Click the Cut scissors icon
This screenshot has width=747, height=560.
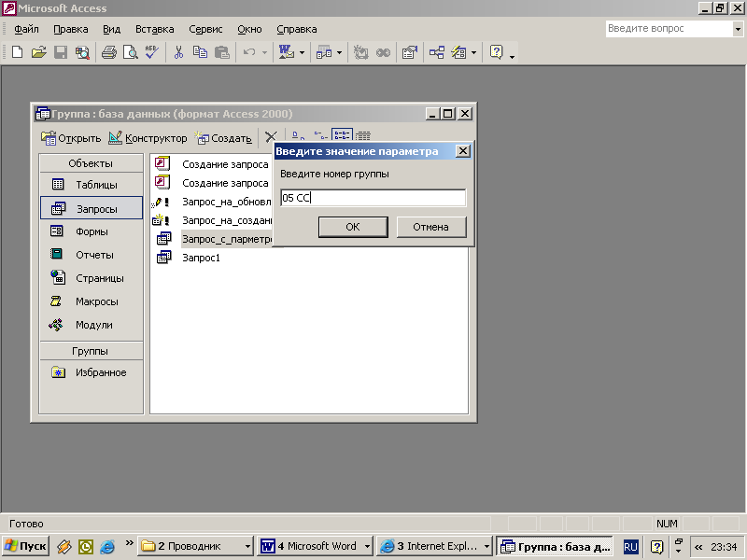(178, 52)
